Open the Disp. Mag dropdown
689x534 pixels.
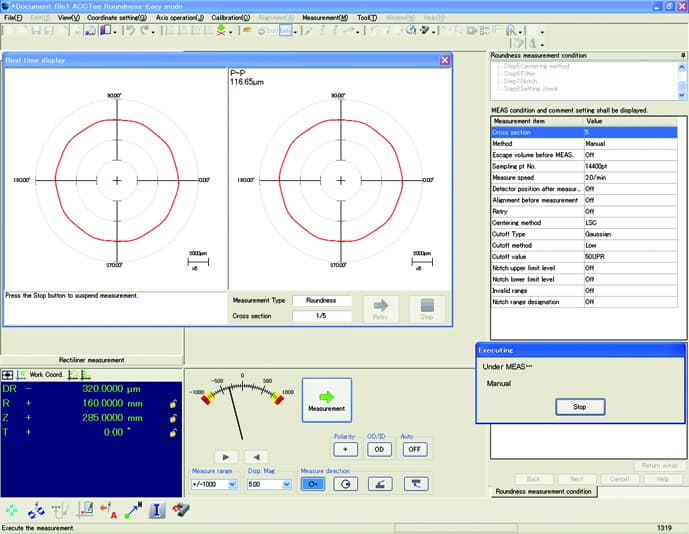[286, 484]
